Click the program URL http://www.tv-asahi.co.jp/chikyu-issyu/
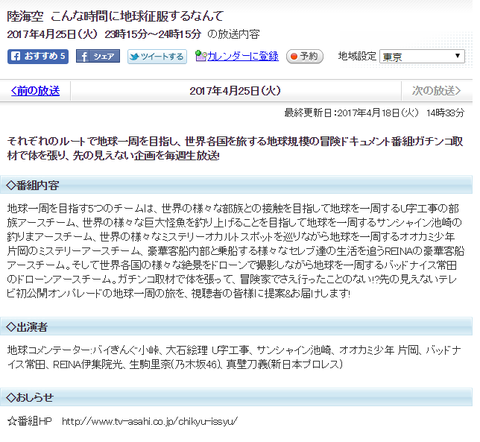The height and width of the screenshot is (442, 480). click(x=150, y=421)
